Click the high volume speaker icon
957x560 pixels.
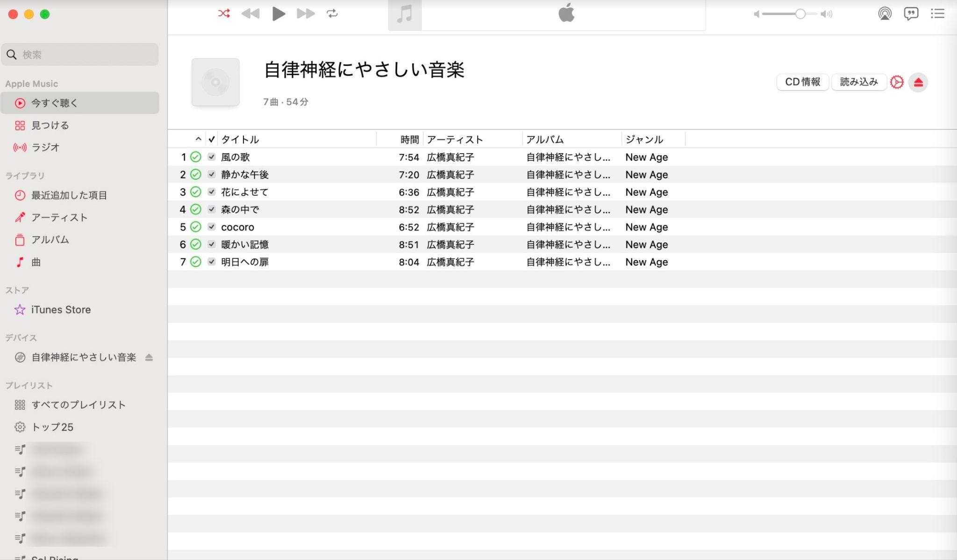pos(827,14)
